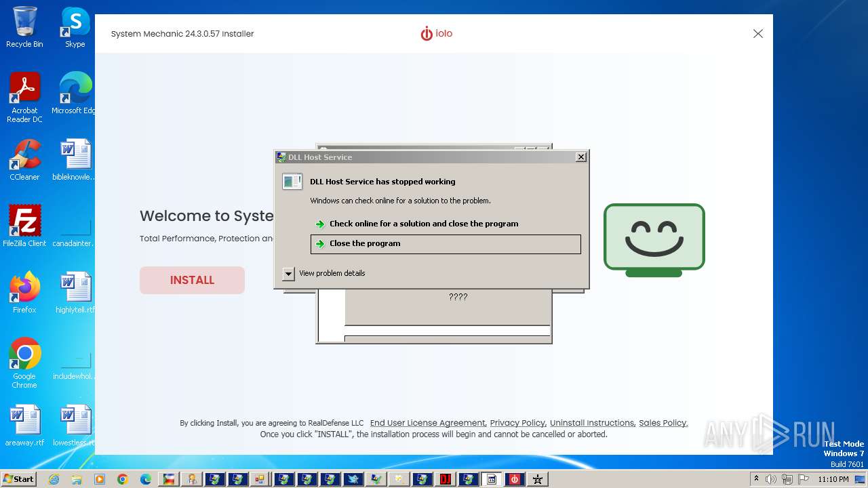Viewport: 868px width, 488px height.
Task: Open Internet Explorer from the taskbar
Action: [x=54, y=479]
